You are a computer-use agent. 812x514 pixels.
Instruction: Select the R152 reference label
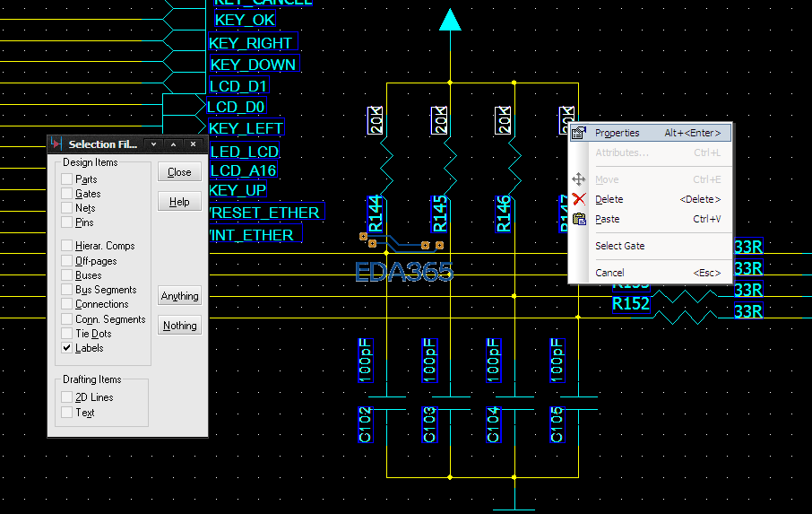pyautogui.click(x=631, y=303)
